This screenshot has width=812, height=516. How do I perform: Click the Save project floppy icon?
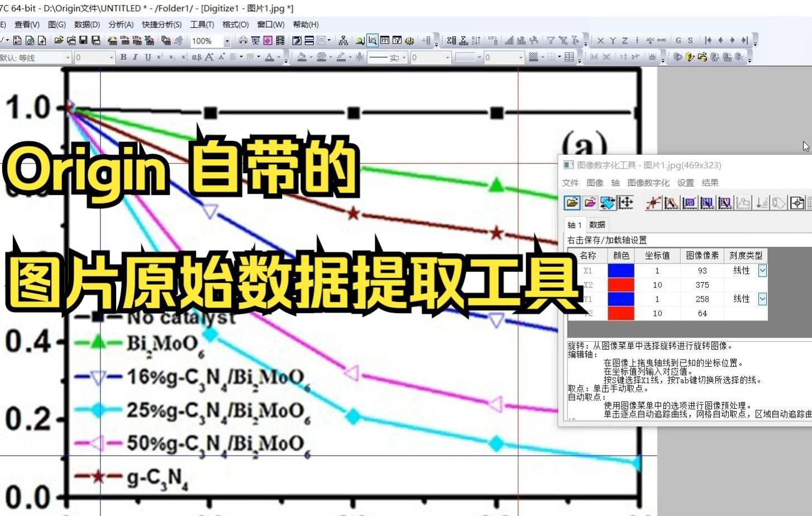83,40
